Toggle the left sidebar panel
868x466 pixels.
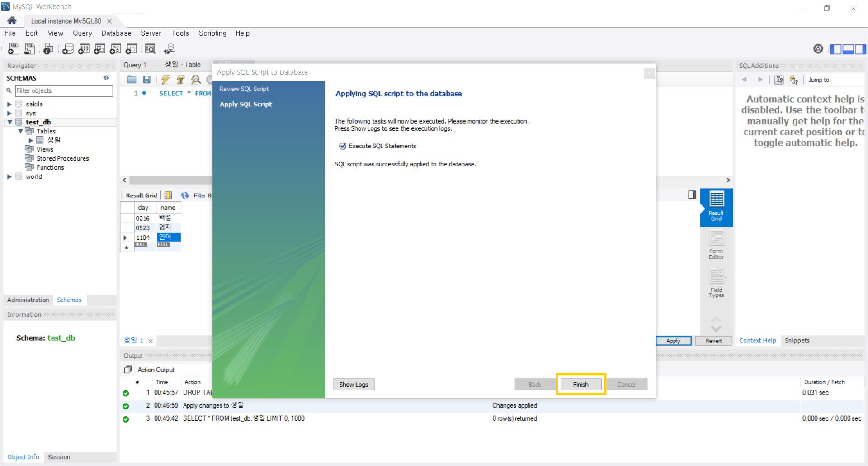(x=836, y=49)
